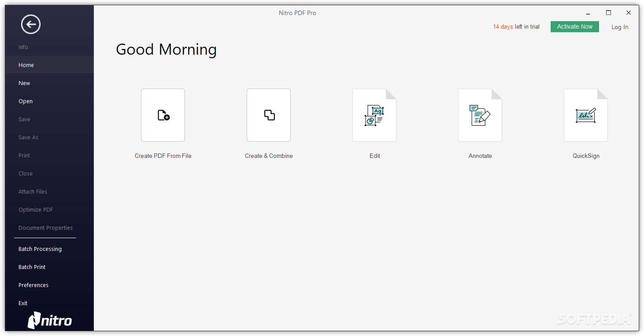This screenshot has height=336, width=644.
Task: Open Preferences from the sidebar
Action: pos(49,285)
